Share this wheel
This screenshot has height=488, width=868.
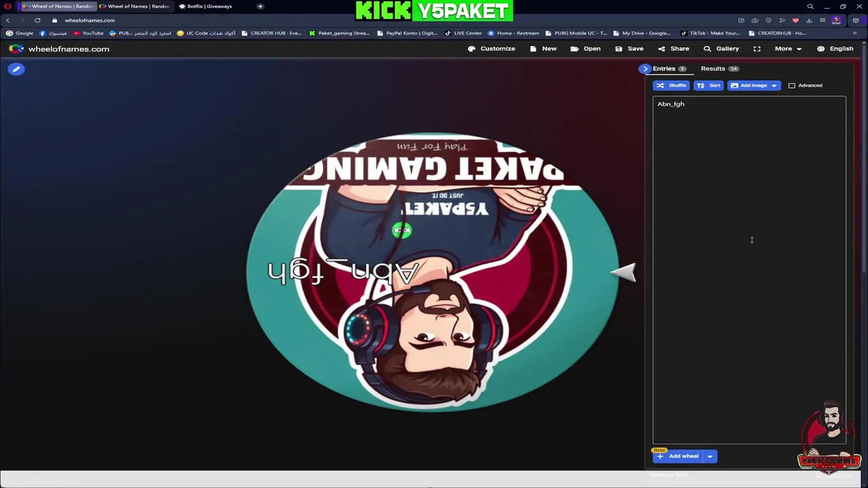tap(673, 49)
